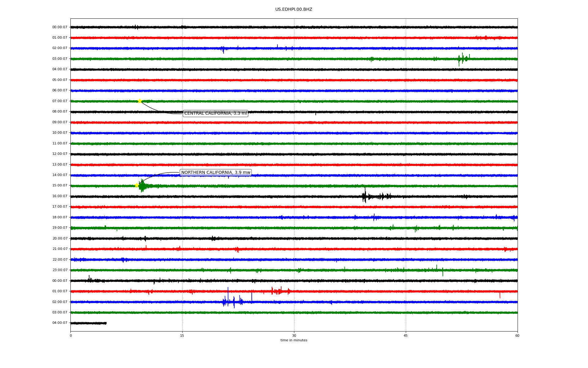Click the CENTRAL CALIFORNIA, 3.3 ml label
The height and width of the screenshot is (368, 588).
click(215, 113)
